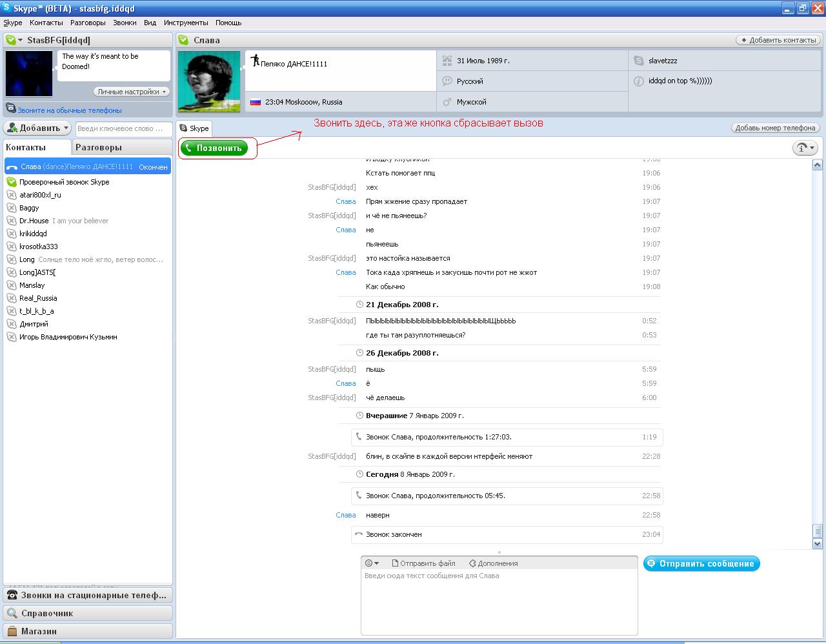
Task: Click the own status icon beside StasBFG[iddqd]
Action: click(11, 40)
